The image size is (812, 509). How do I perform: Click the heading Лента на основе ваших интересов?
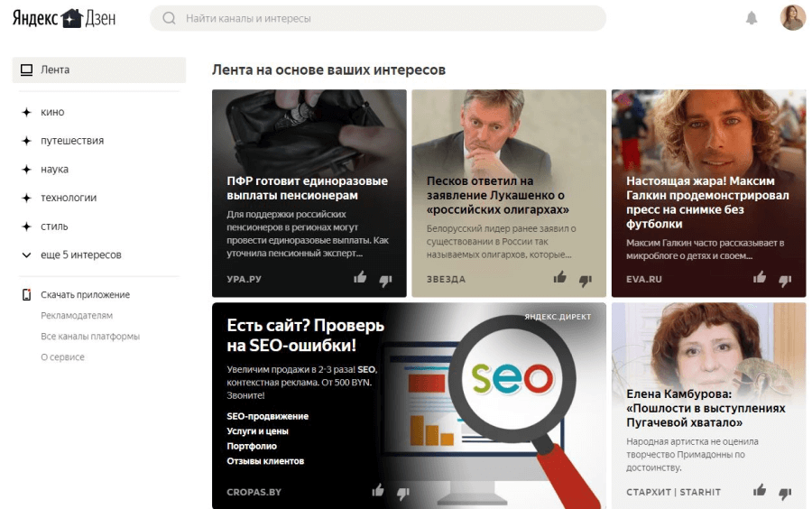(x=328, y=69)
